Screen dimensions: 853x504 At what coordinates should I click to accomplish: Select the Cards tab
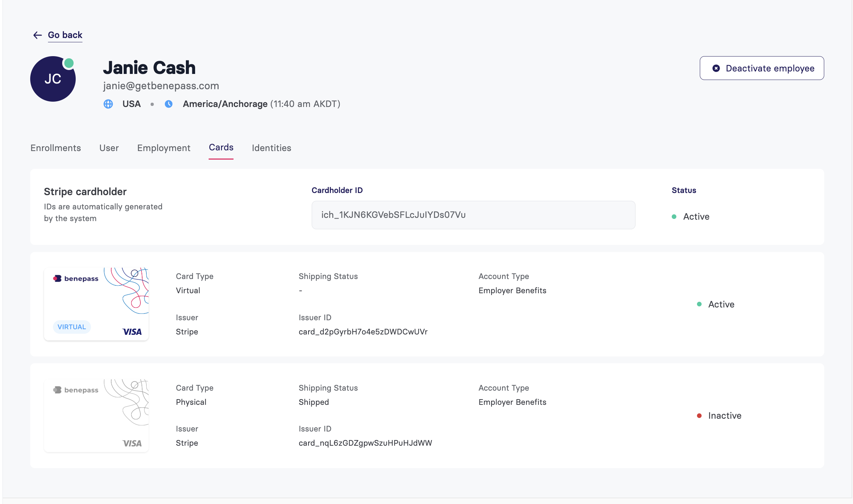[x=221, y=148]
